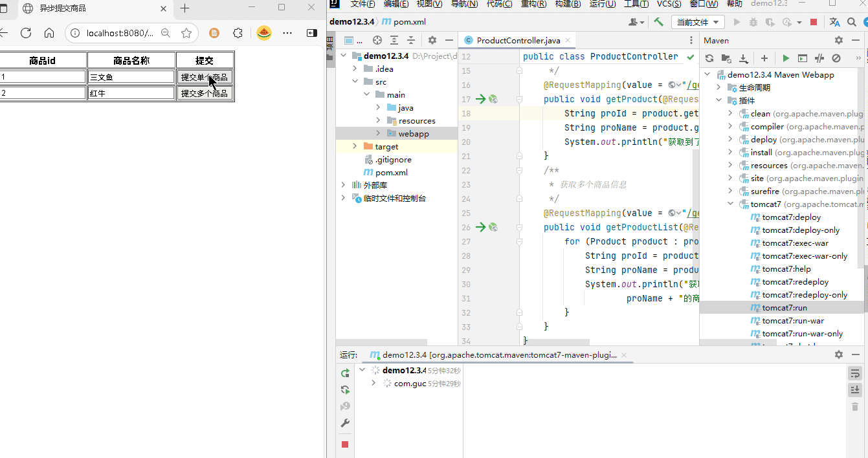Image resolution: width=868 pixels, height=458 pixels.
Task: Select tomcat7:redeploy in Maven goals
Action: [x=795, y=282]
